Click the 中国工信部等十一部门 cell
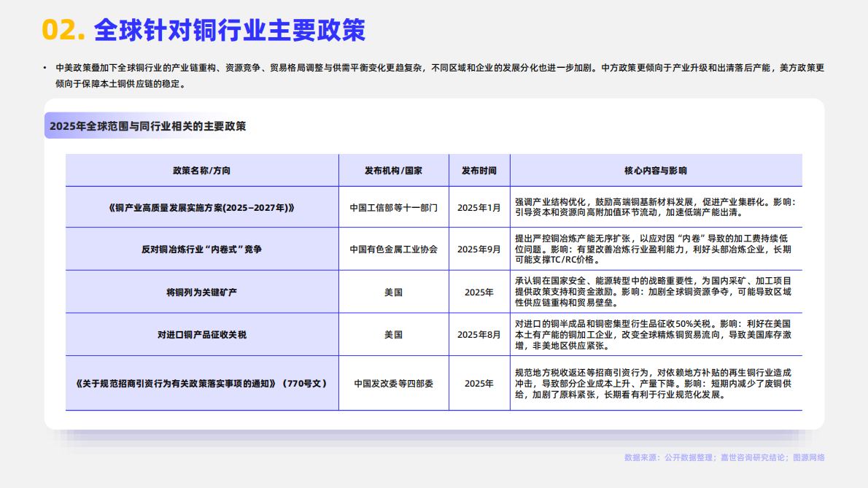Image resolution: width=868 pixels, height=488 pixels. (394, 207)
